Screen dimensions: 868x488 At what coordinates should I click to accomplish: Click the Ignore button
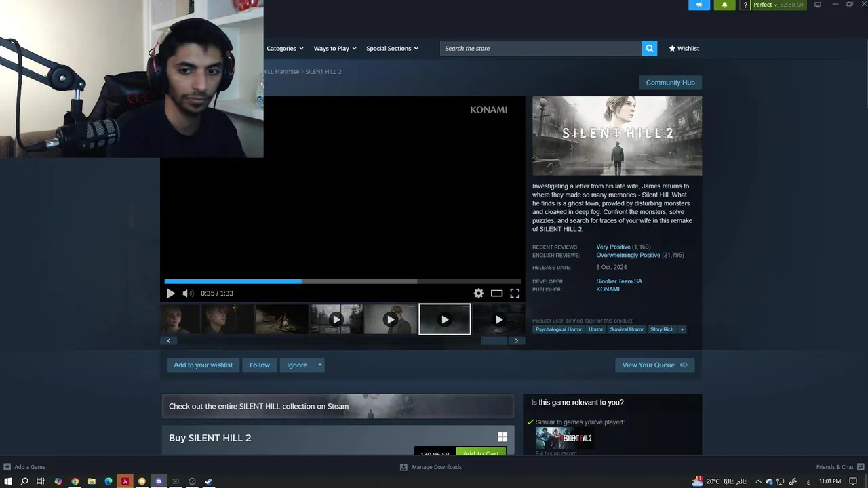[297, 365]
